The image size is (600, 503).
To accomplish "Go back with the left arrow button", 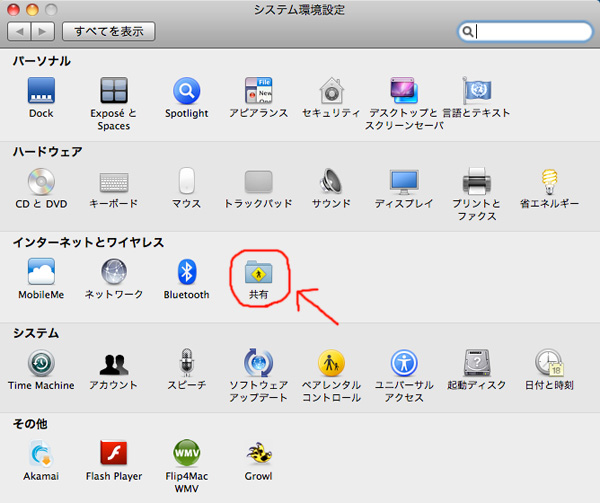I will click(x=19, y=31).
